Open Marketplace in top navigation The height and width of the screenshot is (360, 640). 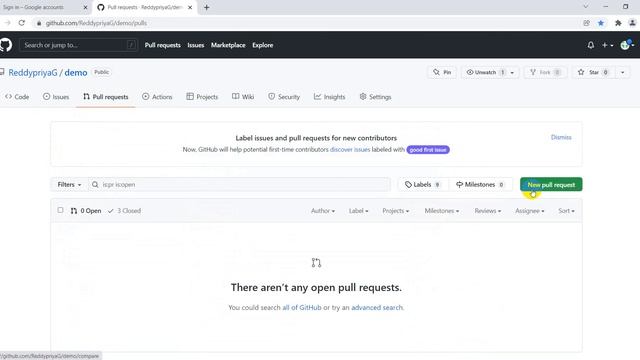[x=228, y=45]
